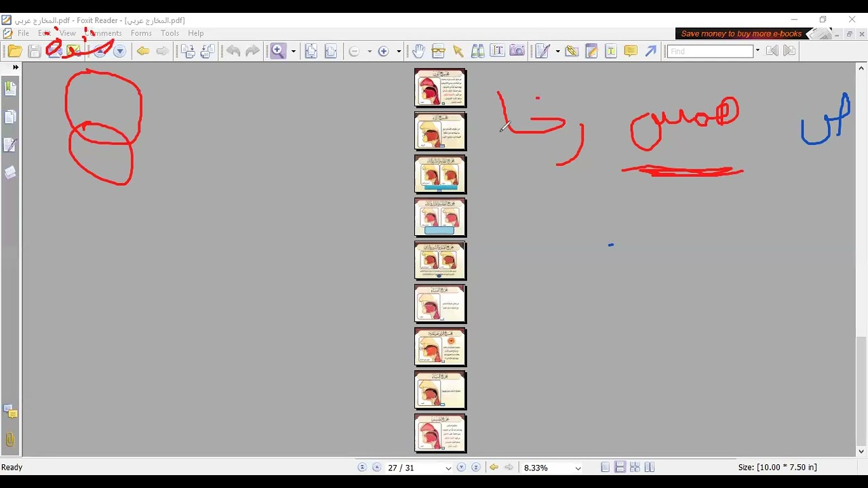Select the Select Text tool
Viewport: 868px width, 488px height.
tap(497, 52)
